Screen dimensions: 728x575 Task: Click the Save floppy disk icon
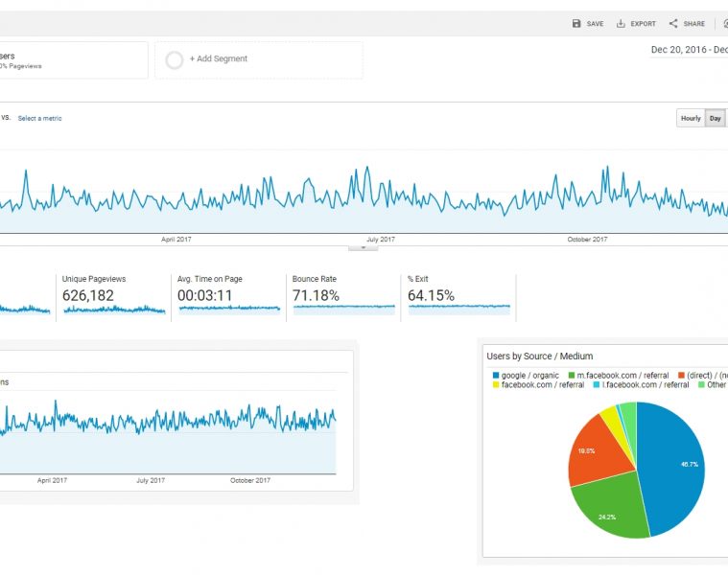point(575,24)
